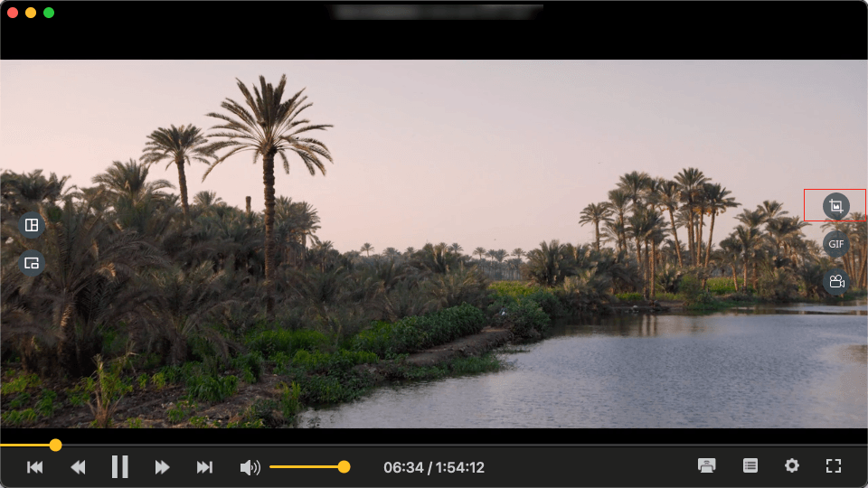Start video recording with the camera icon

[835, 281]
